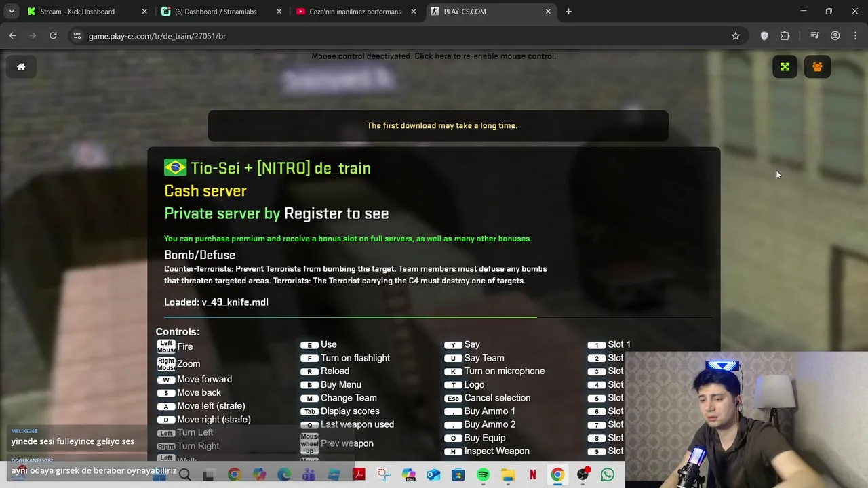Click the Say Team control entry
Image resolution: width=868 pixels, height=488 pixels.
tap(475, 358)
